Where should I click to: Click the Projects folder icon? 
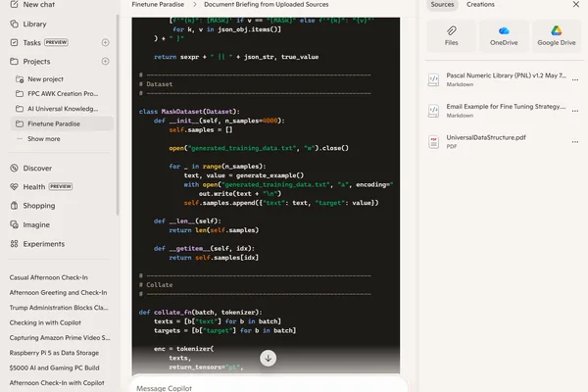pyautogui.click(x=14, y=61)
